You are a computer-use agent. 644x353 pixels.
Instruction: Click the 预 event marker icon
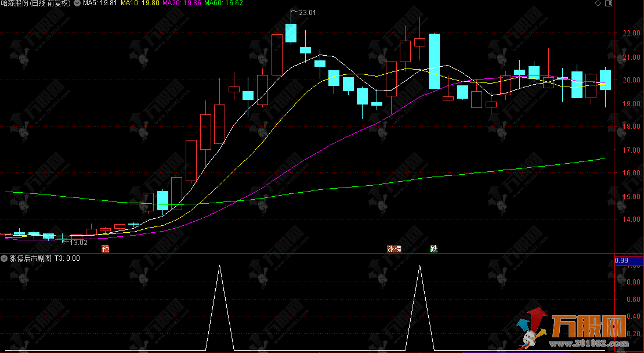pos(105,249)
